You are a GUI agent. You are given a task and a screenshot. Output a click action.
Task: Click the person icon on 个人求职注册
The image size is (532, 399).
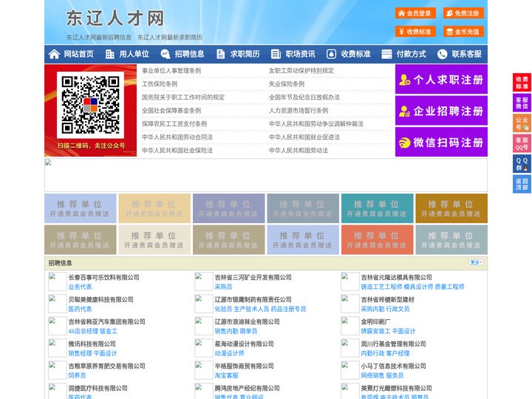click(x=404, y=80)
